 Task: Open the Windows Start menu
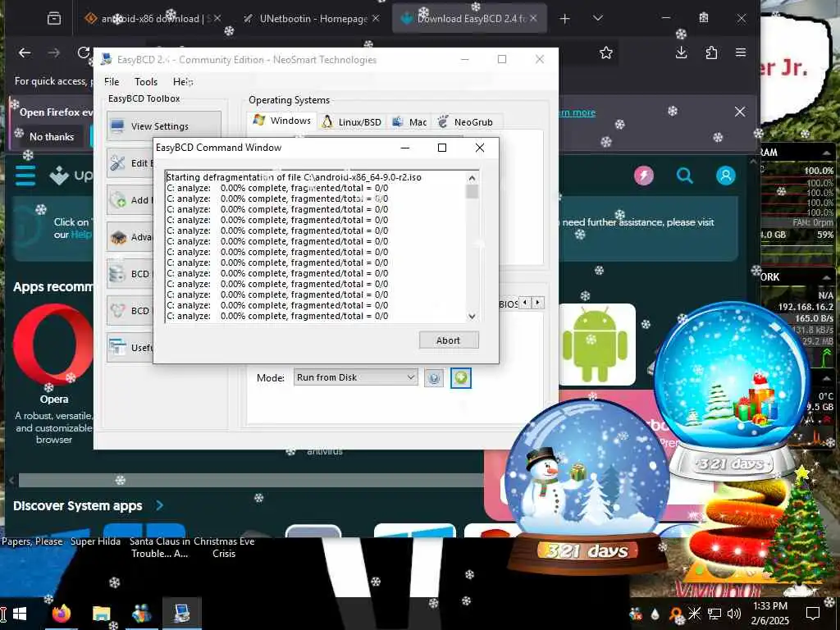20,614
